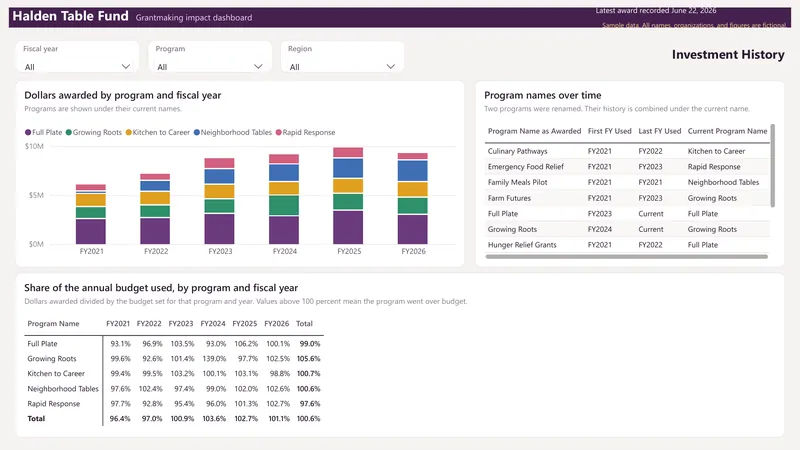Click the Neighborhood Tables legend item
The image size is (800, 450).
[x=233, y=132]
